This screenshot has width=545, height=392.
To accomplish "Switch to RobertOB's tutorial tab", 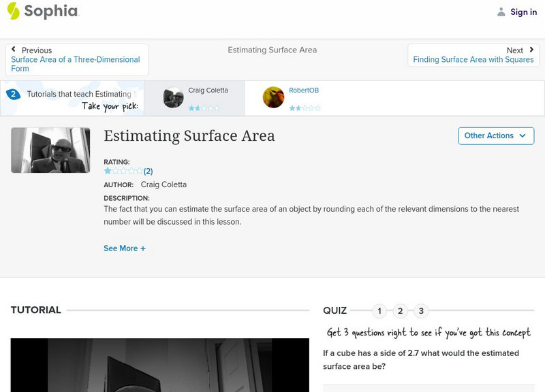I will [x=300, y=97].
